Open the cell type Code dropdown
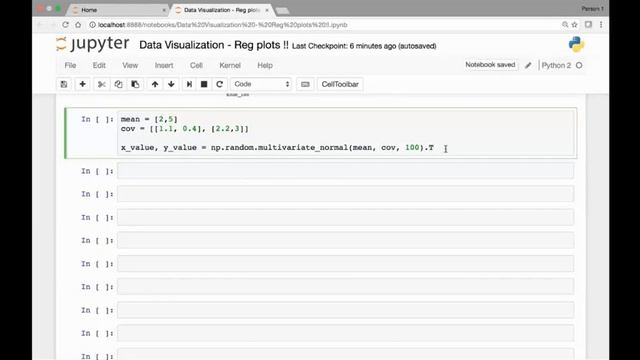 pyautogui.click(x=261, y=84)
